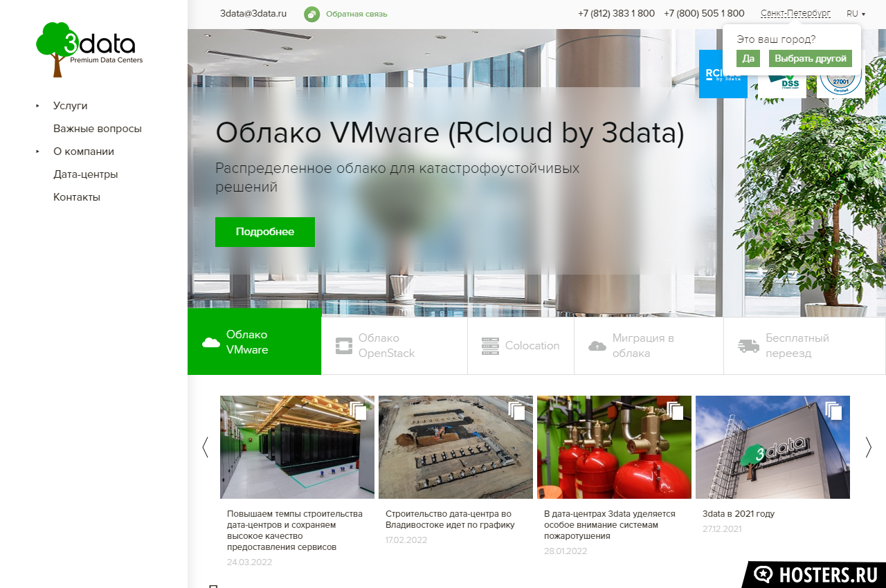Open Важные вопросы in sidebar

[x=98, y=129]
